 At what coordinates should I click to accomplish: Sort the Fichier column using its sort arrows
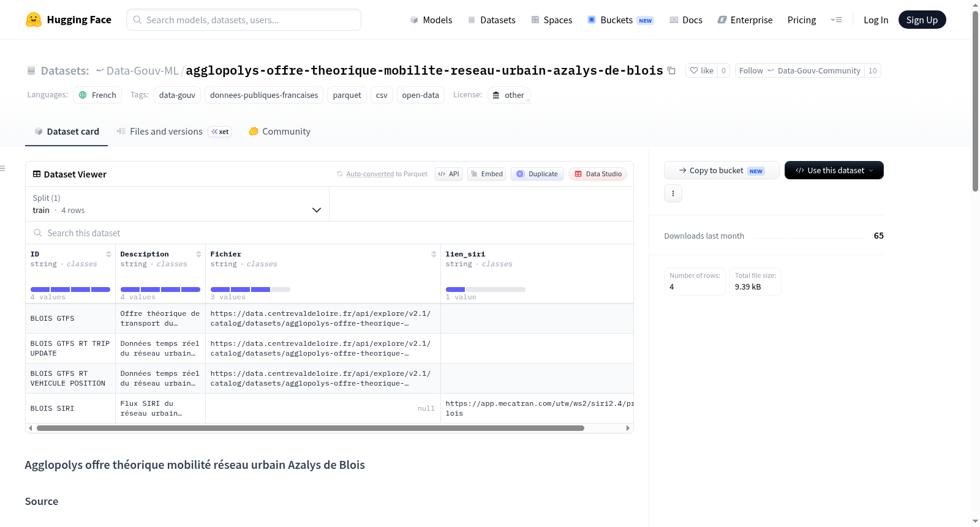point(434,254)
